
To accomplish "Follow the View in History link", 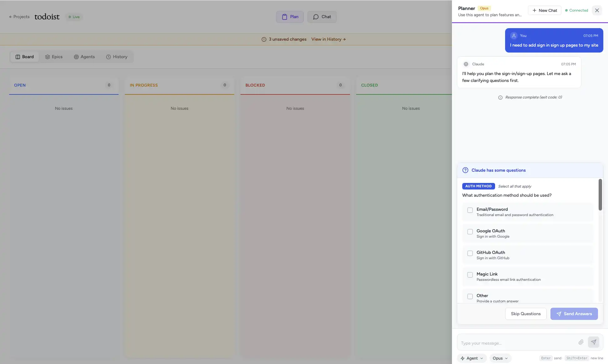I will click(x=328, y=39).
